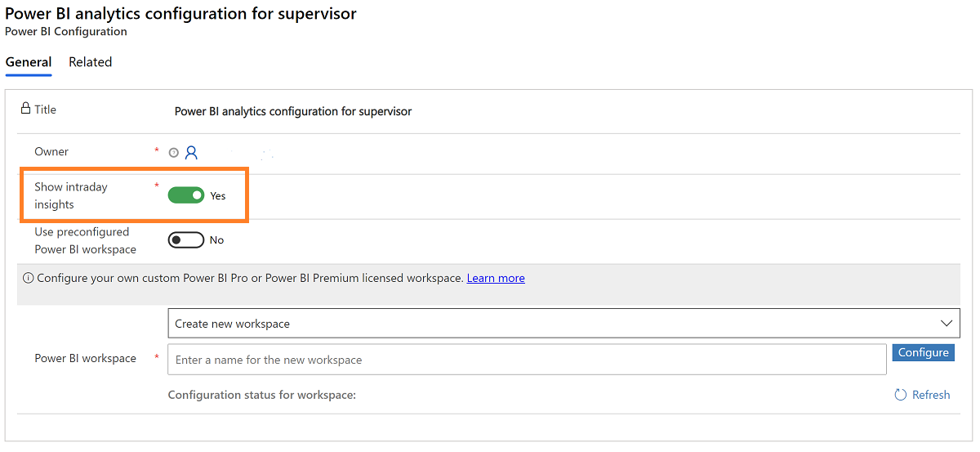This screenshot has width=980, height=452.
Task: Switch to the General tab
Action: tap(29, 62)
